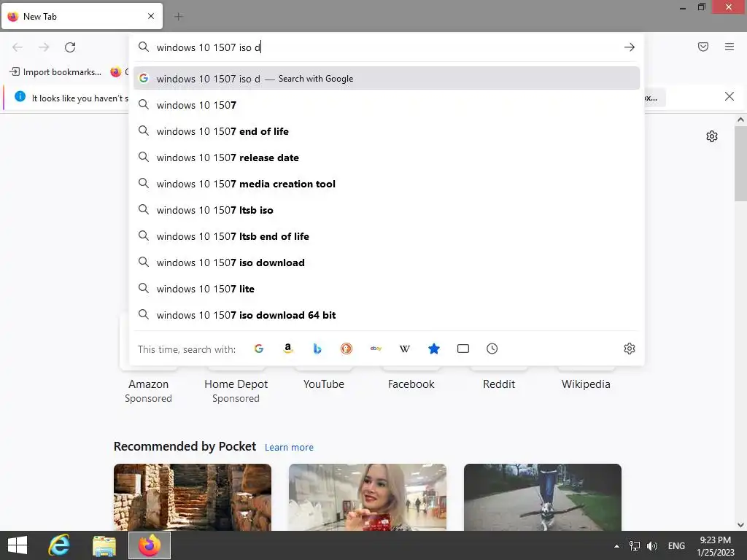
Task: Open the Home Depot sponsored shortcut
Action: coord(236,384)
